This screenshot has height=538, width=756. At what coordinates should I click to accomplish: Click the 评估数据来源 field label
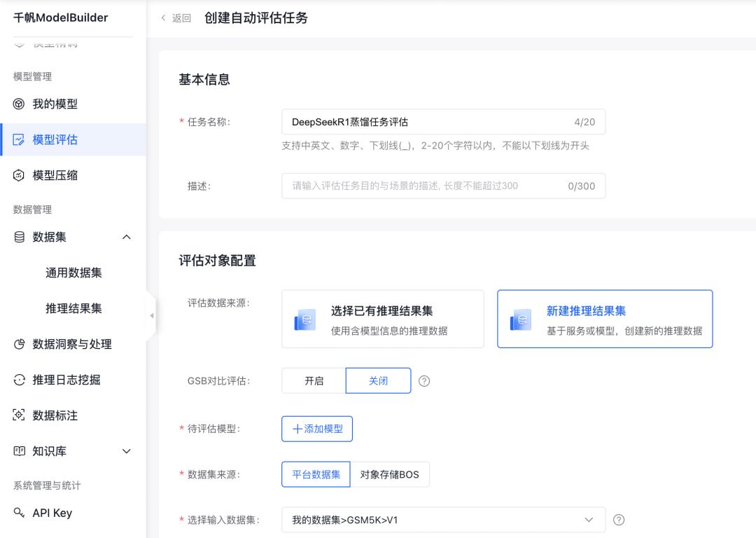(x=218, y=303)
